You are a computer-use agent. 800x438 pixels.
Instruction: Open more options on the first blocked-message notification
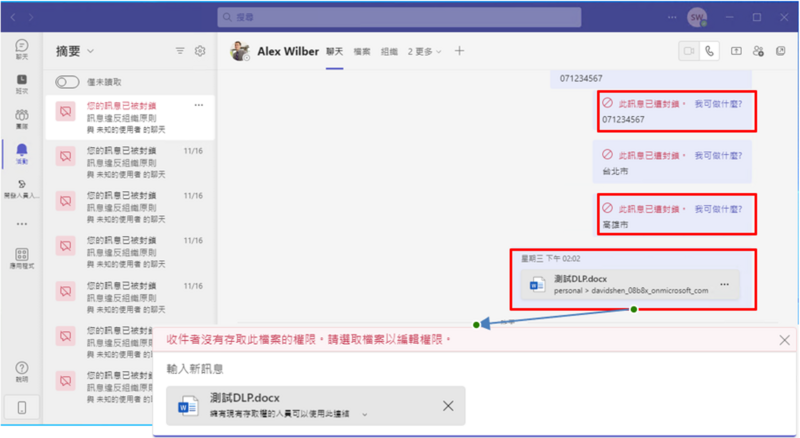point(198,105)
